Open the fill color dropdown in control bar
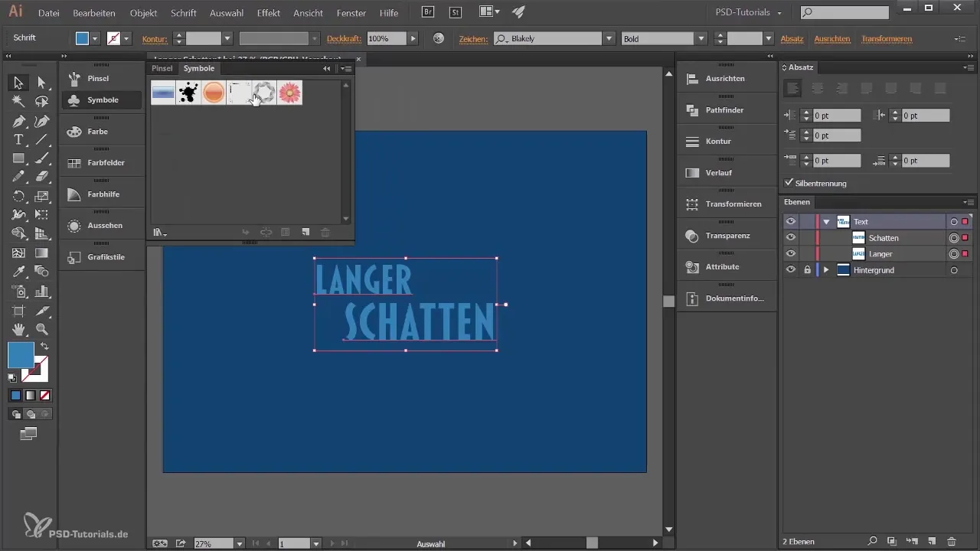 (96, 38)
